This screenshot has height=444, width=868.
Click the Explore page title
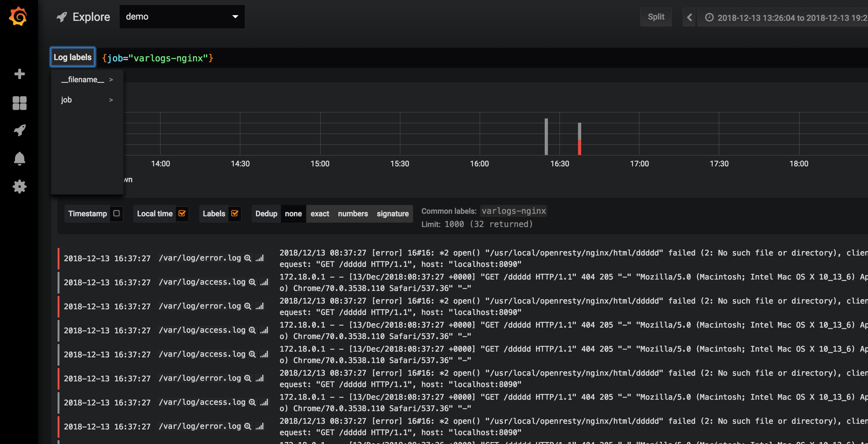pos(91,17)
